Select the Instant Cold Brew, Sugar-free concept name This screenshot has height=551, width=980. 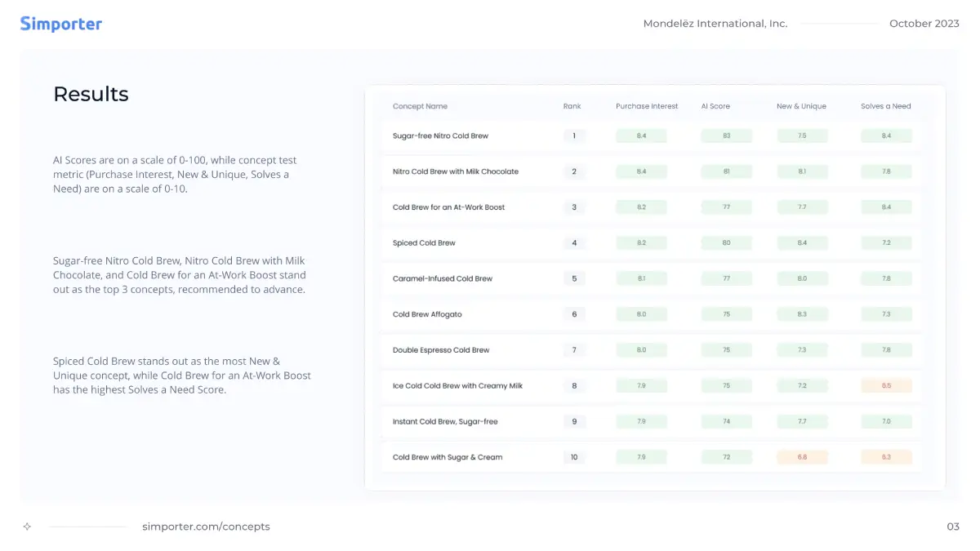tap(445, 422)
